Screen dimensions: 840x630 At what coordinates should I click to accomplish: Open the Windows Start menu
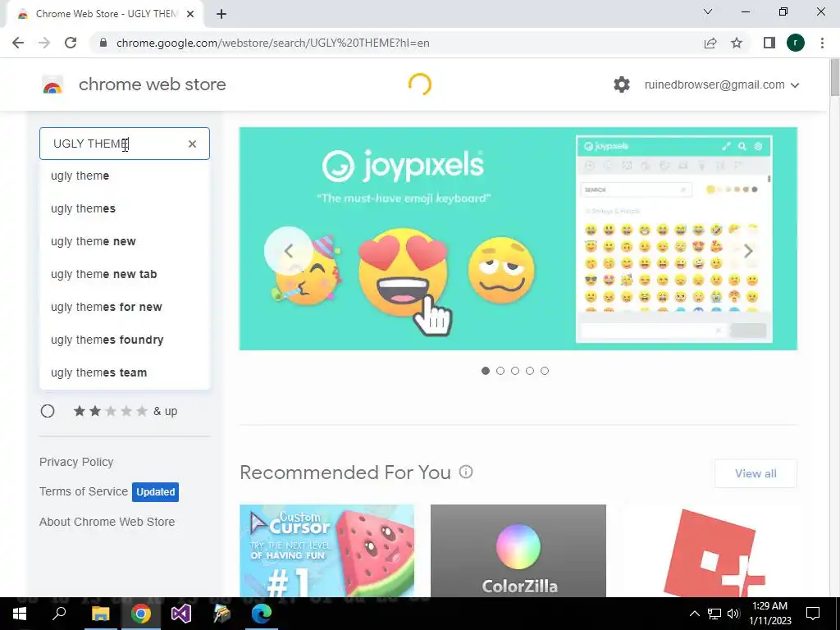pos(20,614)
